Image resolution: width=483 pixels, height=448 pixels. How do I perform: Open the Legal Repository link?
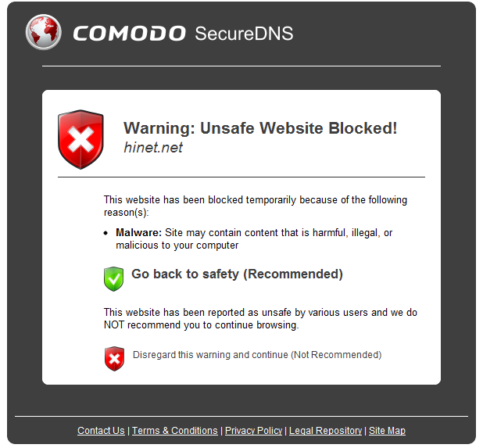325,431
